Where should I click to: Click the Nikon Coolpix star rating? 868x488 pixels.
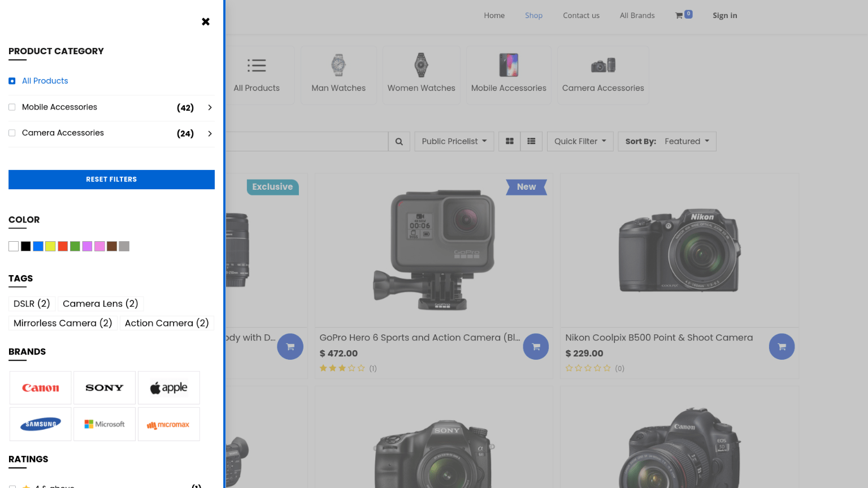[588, 368]
